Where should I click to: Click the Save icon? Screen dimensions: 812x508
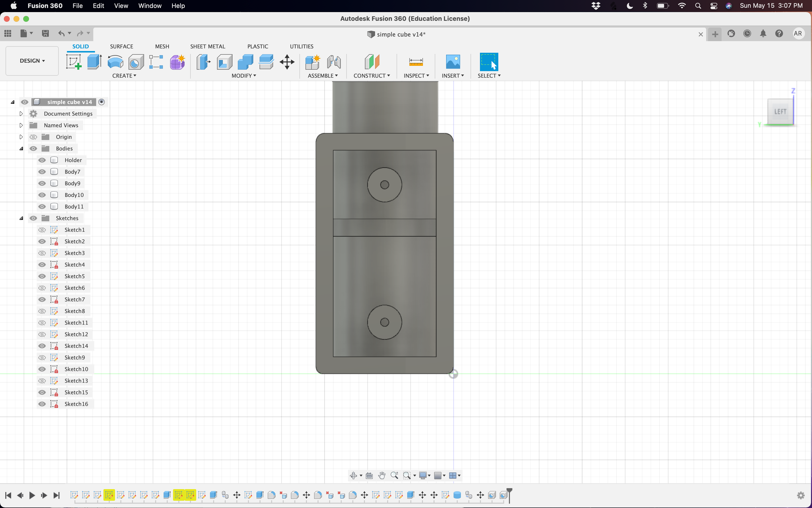(45, 33)
